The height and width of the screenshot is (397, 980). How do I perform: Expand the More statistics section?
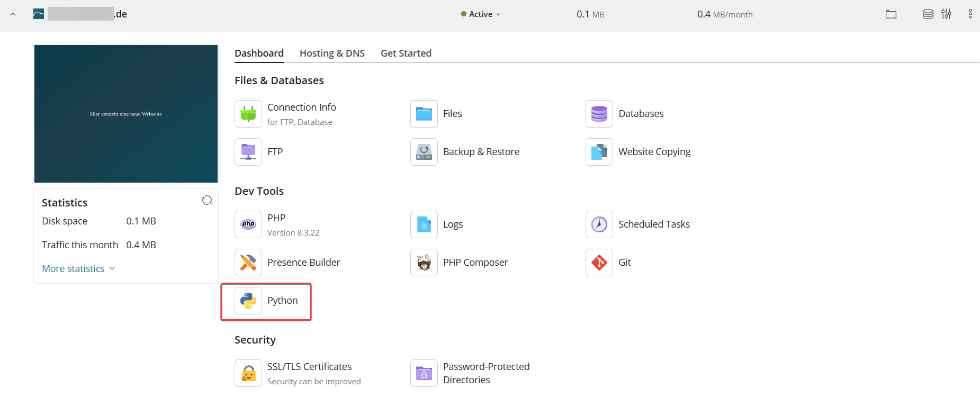coord(78,268)
